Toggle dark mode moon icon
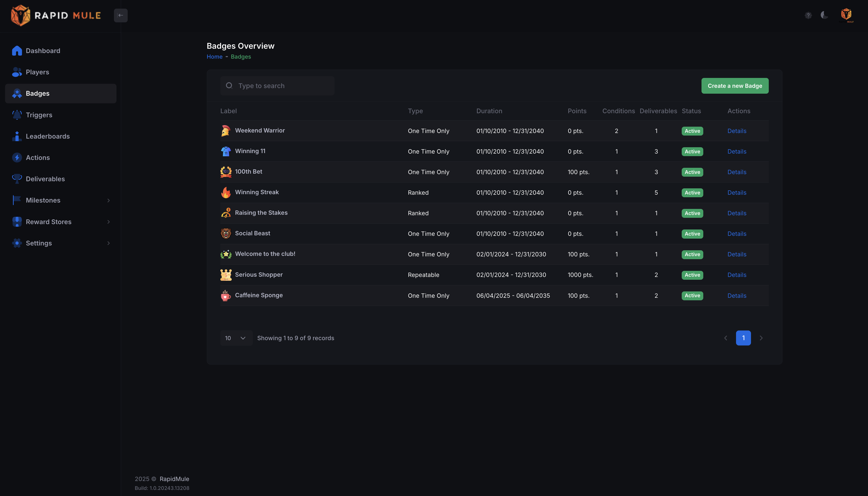Viewport: 868px width, 496px height. (824, 15)
